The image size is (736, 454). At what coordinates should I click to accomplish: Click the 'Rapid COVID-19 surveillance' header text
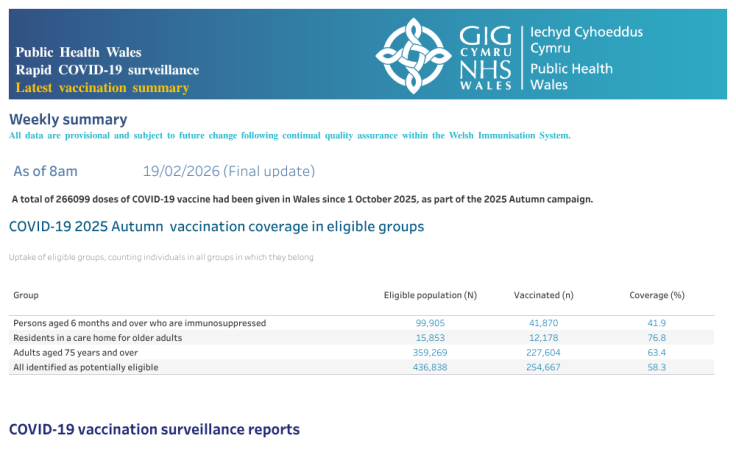point(107,70)
